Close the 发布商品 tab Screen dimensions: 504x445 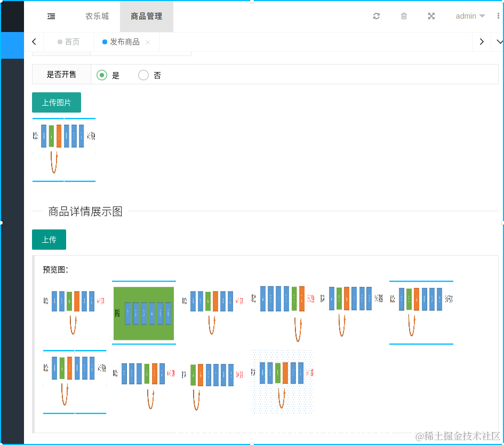click(x=148, y=42)
